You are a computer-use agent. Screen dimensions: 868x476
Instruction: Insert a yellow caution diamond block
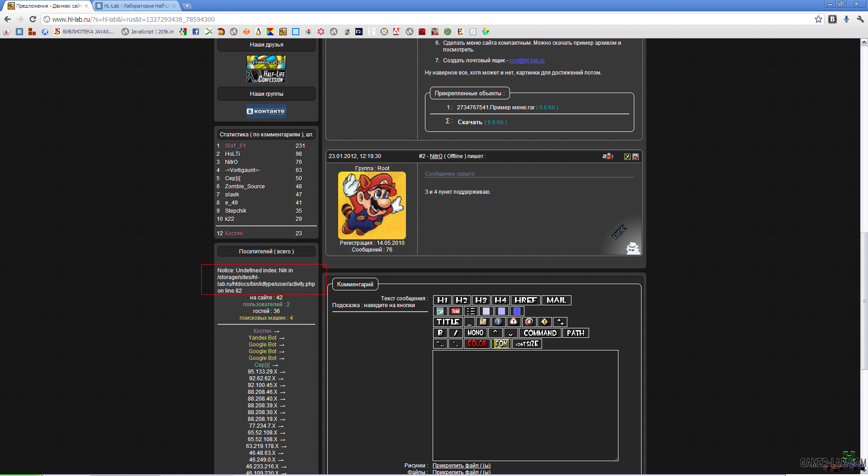(x=544, y=322)
